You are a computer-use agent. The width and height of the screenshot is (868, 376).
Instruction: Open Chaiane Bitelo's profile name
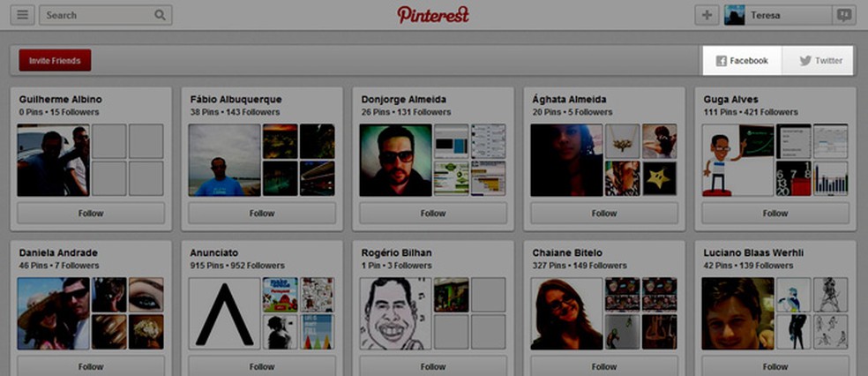(567, 253)
